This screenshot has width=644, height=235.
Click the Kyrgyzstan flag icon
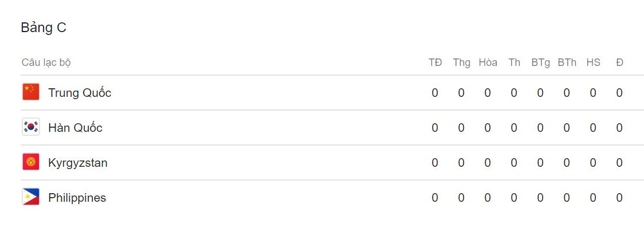pos(30,162)
